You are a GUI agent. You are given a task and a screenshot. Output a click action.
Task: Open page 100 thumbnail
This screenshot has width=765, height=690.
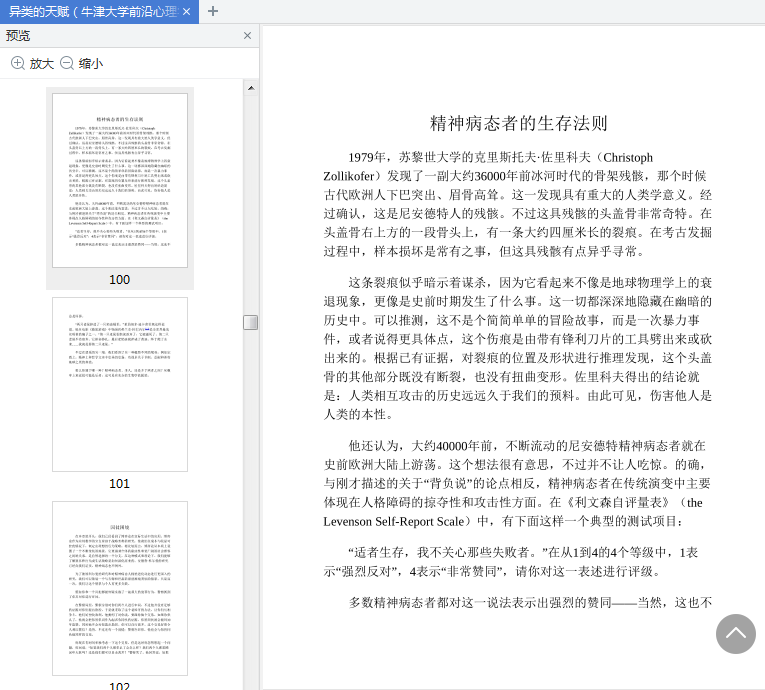pyautogui.click(x=120, y=181)
